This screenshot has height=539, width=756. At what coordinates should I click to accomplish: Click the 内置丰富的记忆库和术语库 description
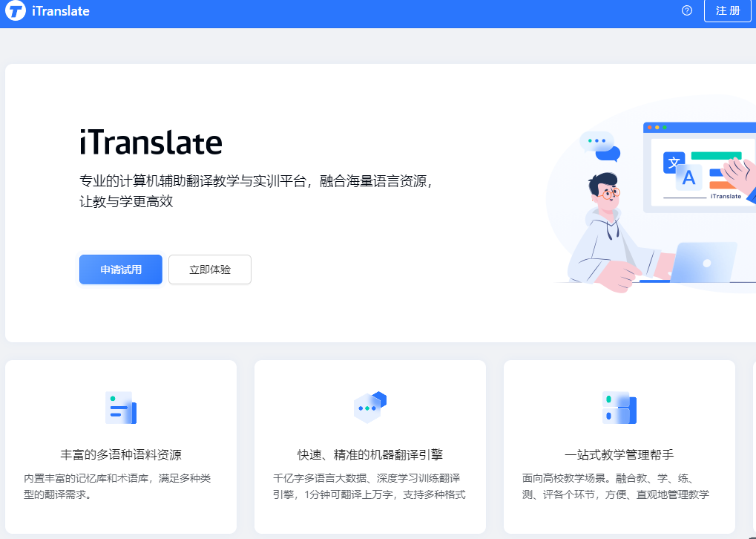click(118, 486)
